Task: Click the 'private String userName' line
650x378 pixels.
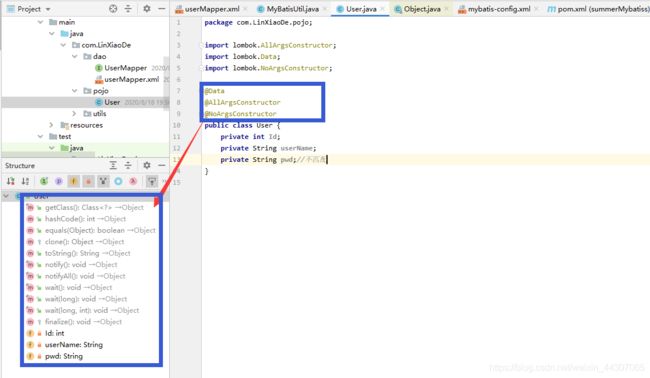Action: click(268, 148)
